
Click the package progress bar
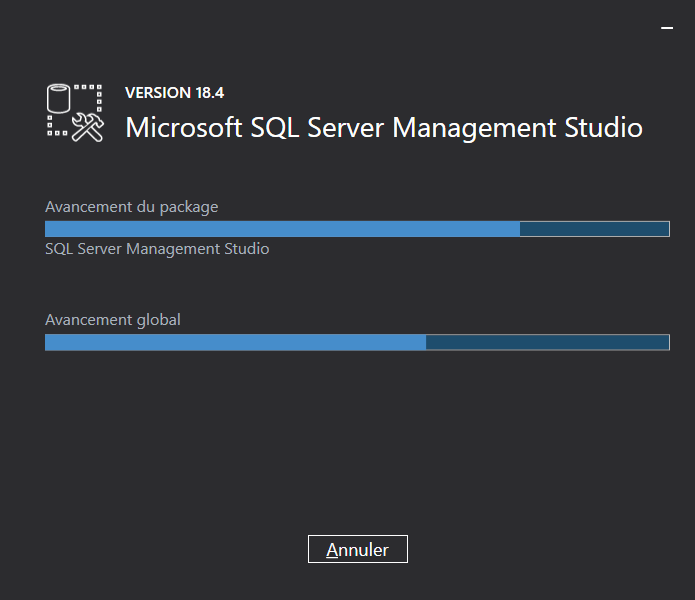coord(357,229)
